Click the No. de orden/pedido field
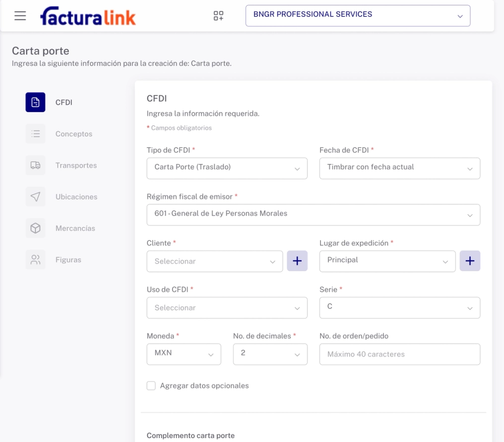The height and width of the screenshot is (442, 504). point(399,354)
